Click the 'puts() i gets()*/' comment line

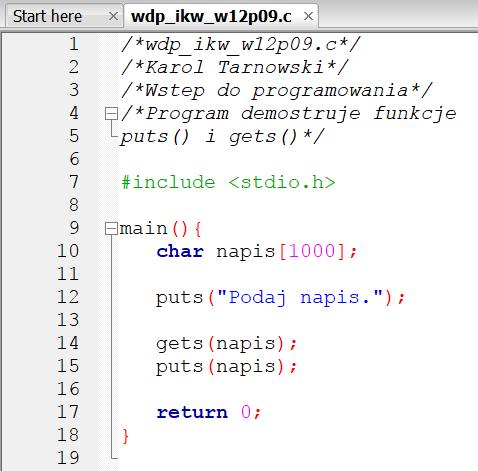tap(222, 137)
